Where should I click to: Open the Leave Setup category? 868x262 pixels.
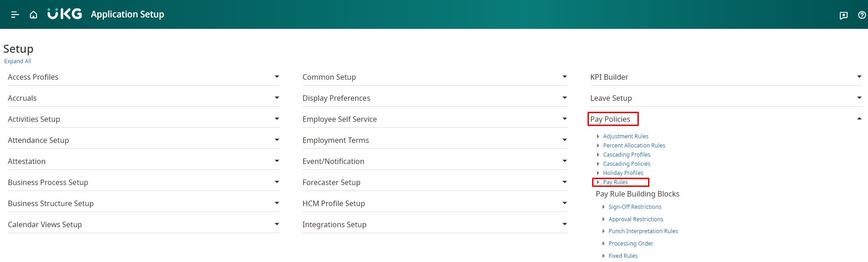pos(611,98)
